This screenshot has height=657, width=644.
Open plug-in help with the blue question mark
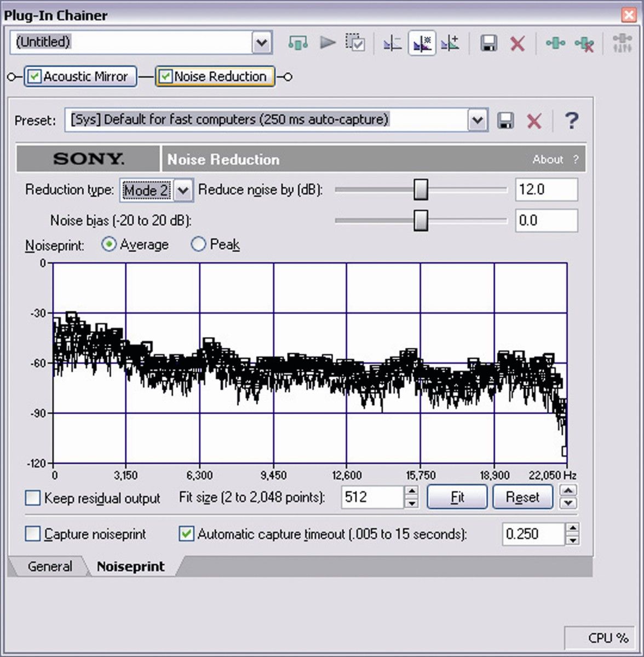(571, 119)
